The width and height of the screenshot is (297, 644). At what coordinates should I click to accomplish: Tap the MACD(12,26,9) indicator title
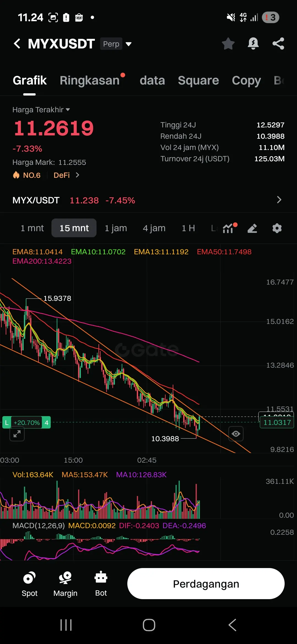point(38,526)
